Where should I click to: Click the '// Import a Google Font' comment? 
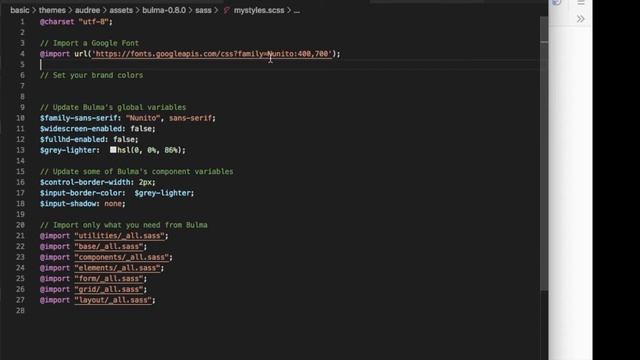coord(89,43)
